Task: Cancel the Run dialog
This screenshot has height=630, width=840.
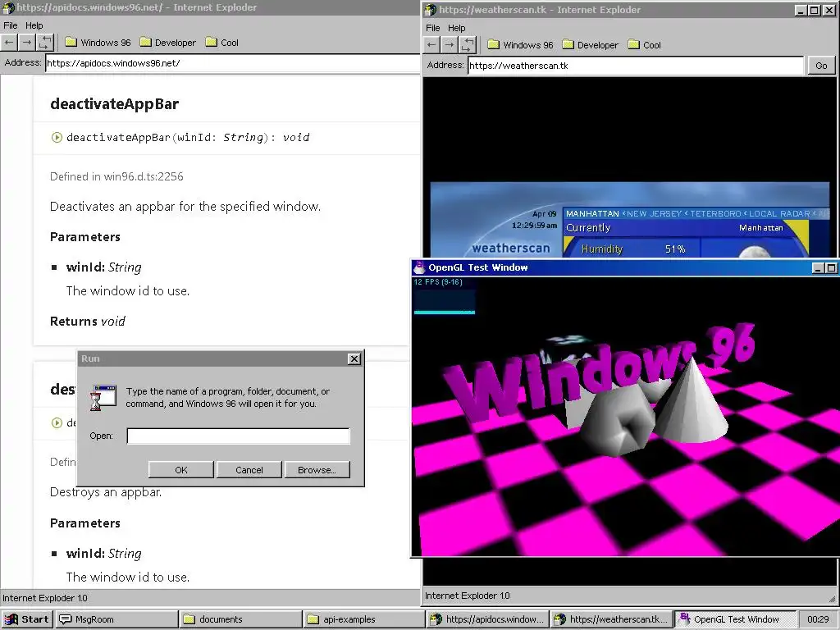Action: (249, 470)
